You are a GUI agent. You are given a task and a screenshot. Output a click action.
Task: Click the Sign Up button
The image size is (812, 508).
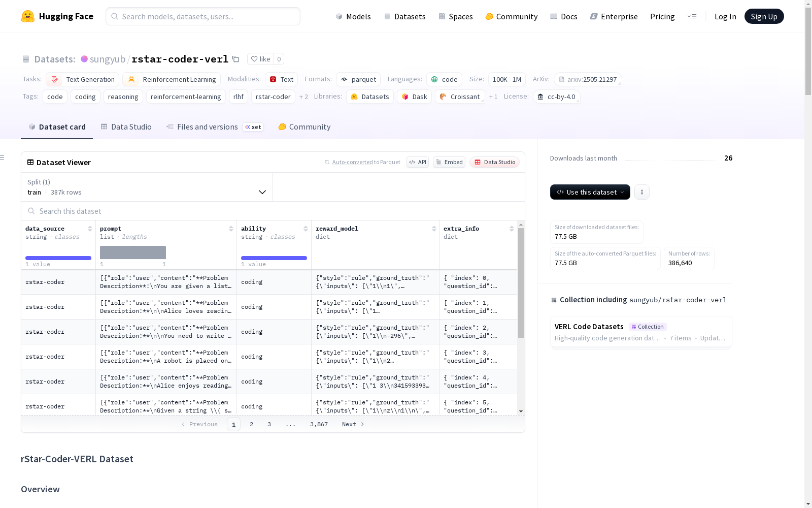click(764, 16)
